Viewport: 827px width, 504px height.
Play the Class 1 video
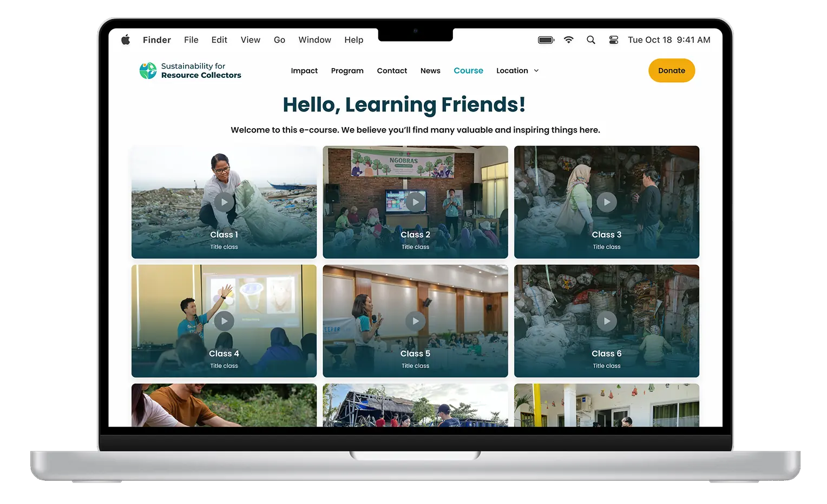pos(224,202)
